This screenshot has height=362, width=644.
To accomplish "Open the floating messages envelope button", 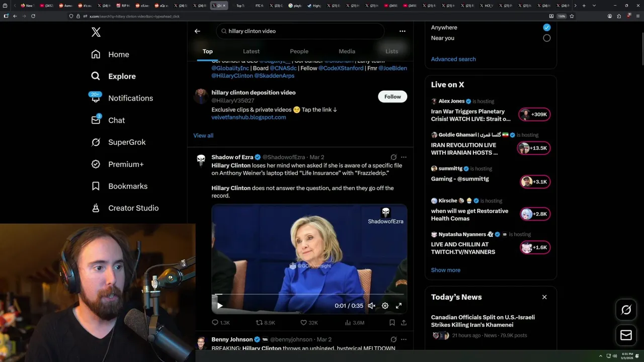I will tap(626, 335).
